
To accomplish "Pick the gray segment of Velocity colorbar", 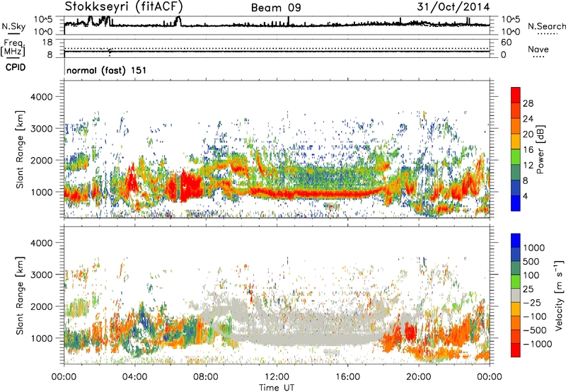I will pyautogui.click(x=516, y=295).
